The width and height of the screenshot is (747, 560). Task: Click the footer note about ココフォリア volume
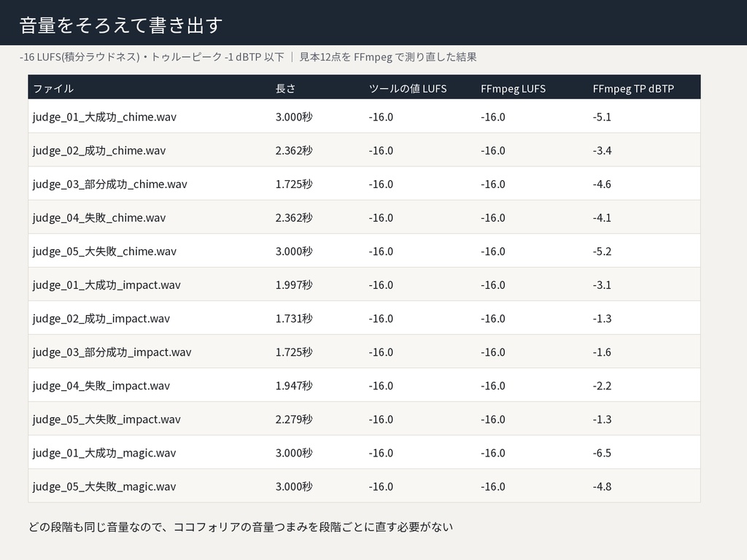241,527
